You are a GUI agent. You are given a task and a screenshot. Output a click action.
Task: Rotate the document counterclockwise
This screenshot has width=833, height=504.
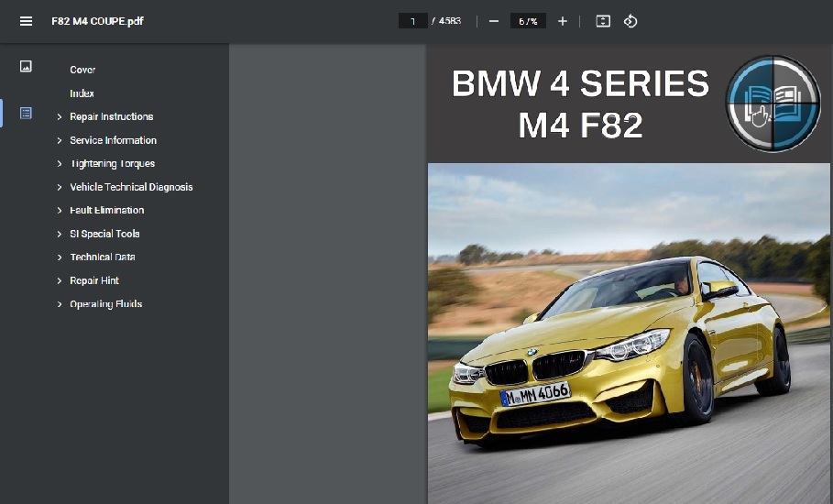(630, 21)
